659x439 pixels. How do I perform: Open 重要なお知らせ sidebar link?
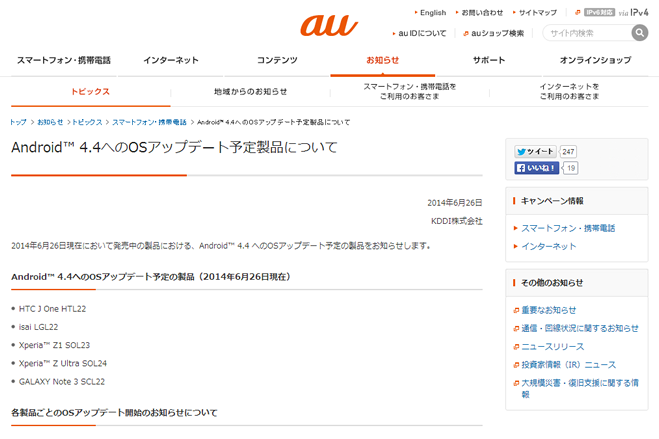[x=548, y=310]
